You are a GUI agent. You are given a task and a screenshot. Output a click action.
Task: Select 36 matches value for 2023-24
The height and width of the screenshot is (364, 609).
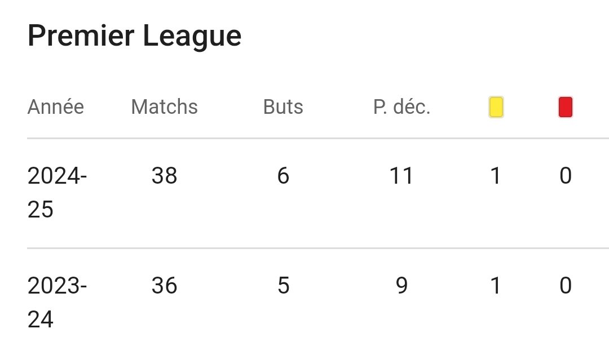pyautogui.click(x=164, y=286)
